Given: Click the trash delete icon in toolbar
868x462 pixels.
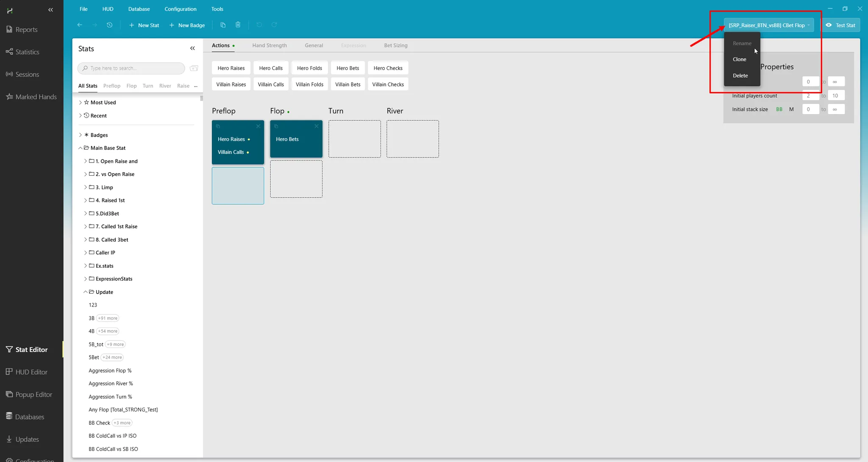Looking at the screenshot, I should pos(238,25).
